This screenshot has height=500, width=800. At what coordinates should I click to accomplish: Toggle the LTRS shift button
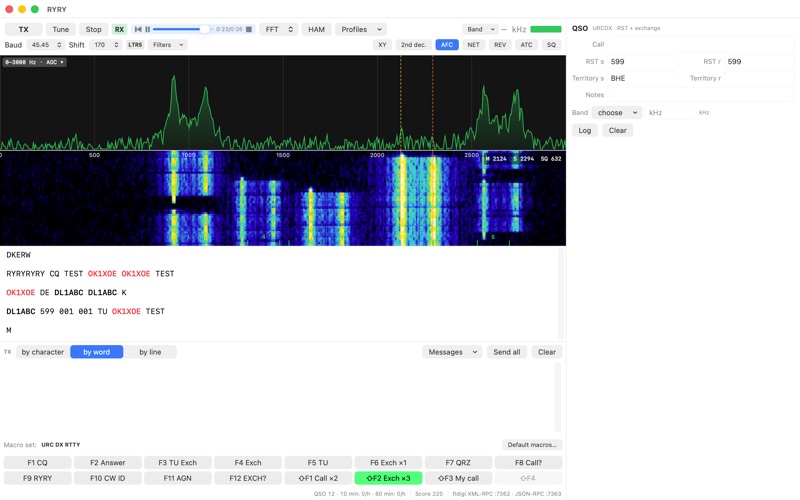click(135, 45)
